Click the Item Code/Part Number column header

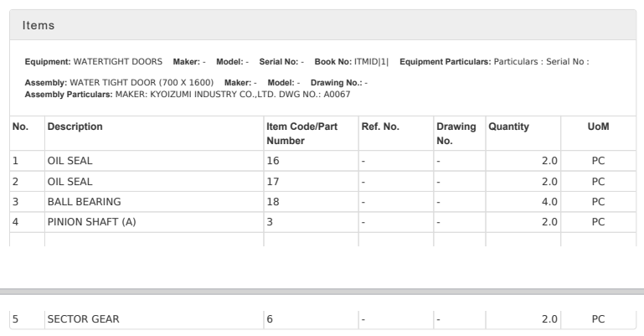coord(304,133)
